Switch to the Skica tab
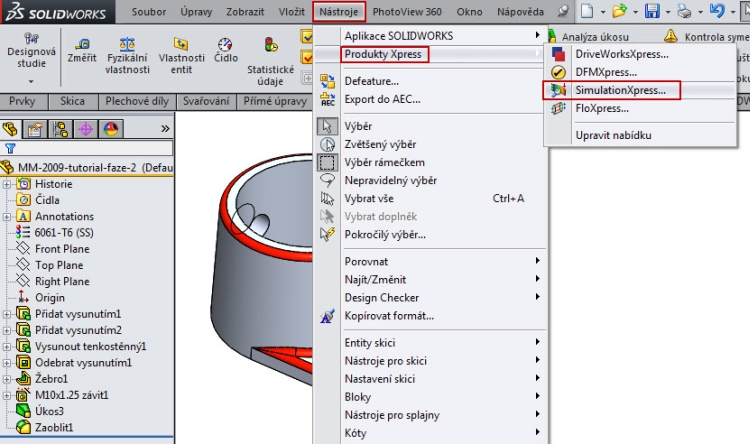Screen dimensions: 750x444 click(73, 101)
